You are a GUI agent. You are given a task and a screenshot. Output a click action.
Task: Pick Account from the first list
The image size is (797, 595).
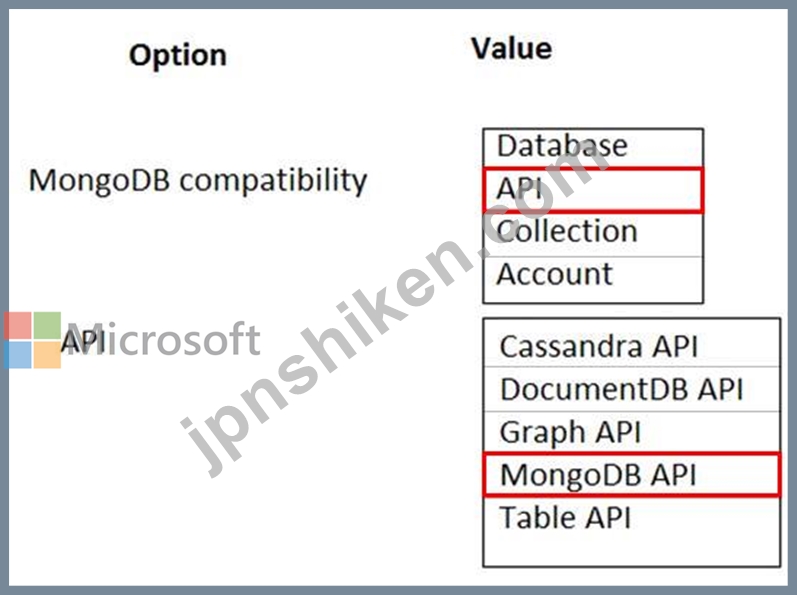(593, 278)
